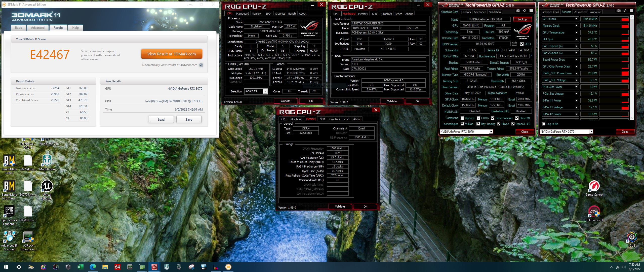The width and height of the screenshot is (644, 272).
Task: Open the CPU-Z Socket #1 selection dropdown
Action: (265, 91)
